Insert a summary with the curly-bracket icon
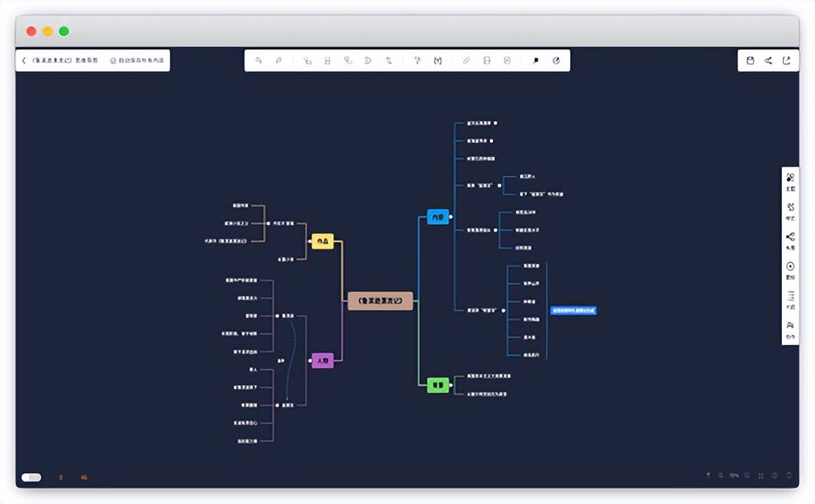Image resolution: width=815 pixels, height=504 pixels. pos(438,61)
